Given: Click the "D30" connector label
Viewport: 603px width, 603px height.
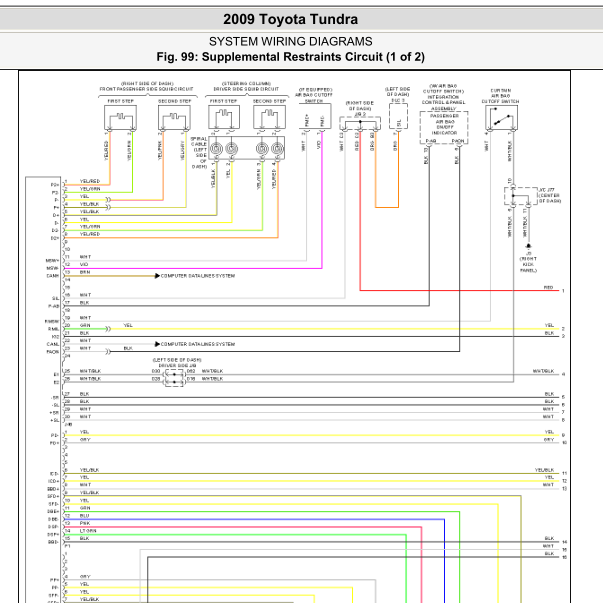Looking at the screenshot, I should 156,371.
